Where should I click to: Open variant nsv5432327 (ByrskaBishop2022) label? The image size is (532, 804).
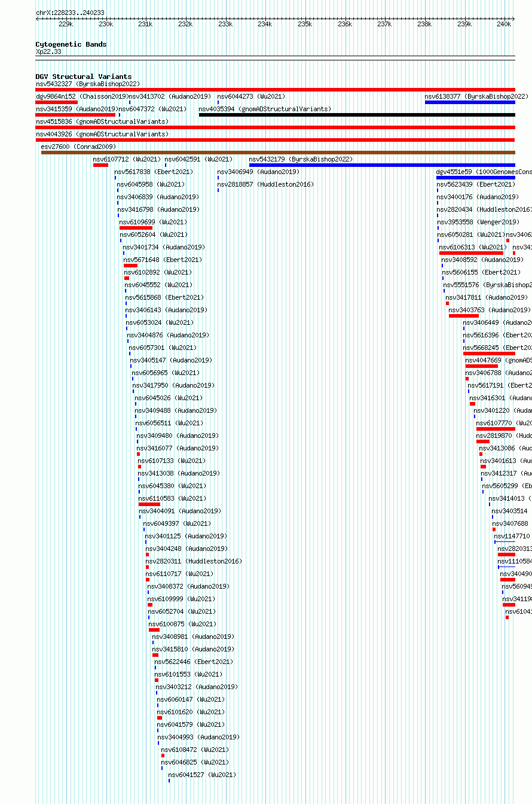click(x=88, y=84)
